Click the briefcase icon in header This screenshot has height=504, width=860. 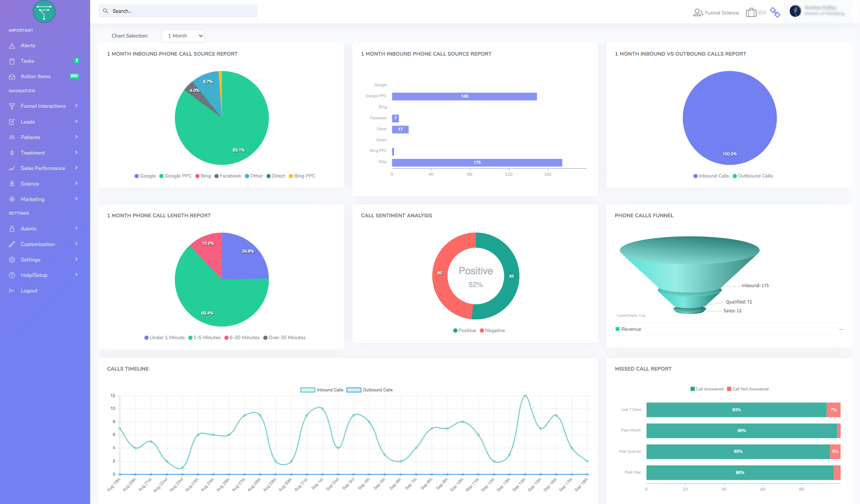[751, 12]
